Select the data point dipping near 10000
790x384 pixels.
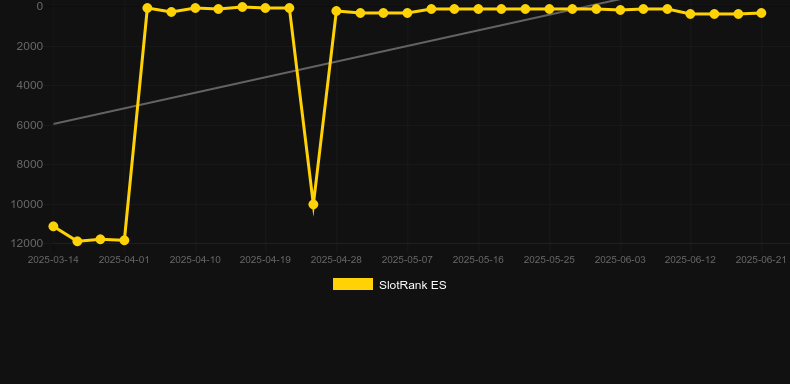313,204
